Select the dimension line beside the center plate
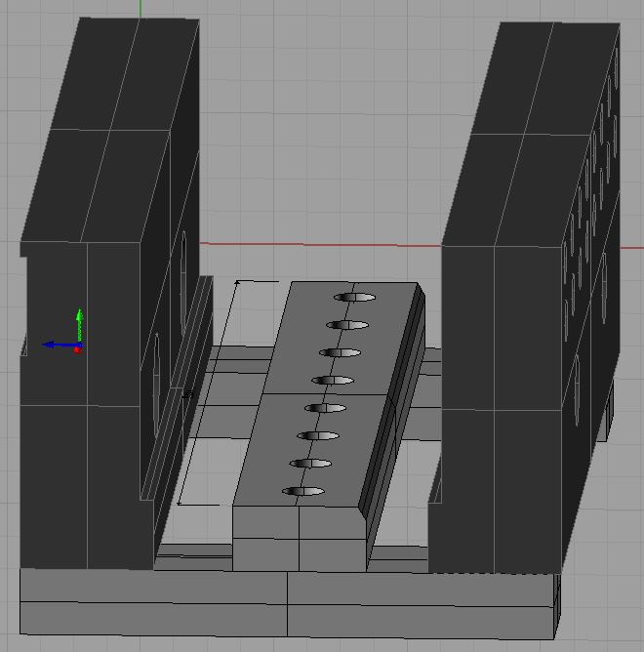This screenshot has height=652, width=644. (x=208, y=392)
